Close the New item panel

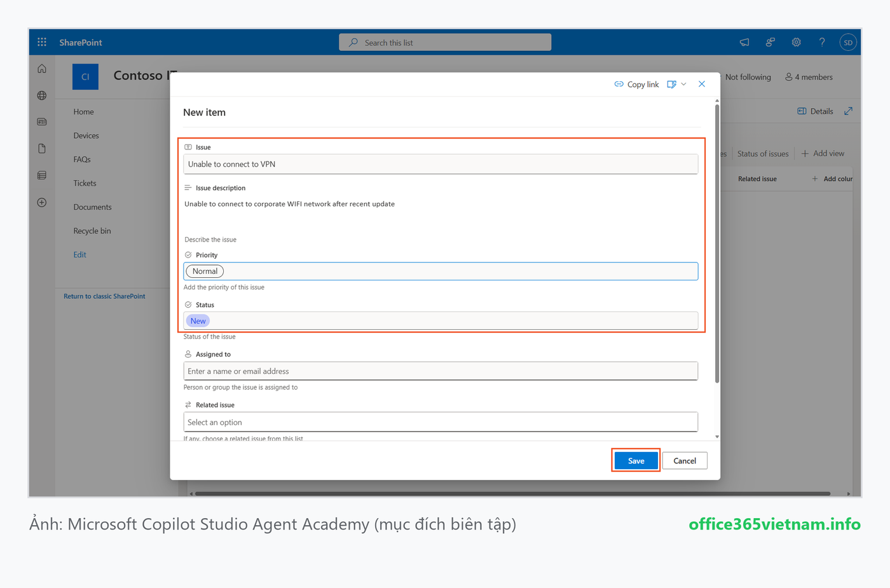702,84
